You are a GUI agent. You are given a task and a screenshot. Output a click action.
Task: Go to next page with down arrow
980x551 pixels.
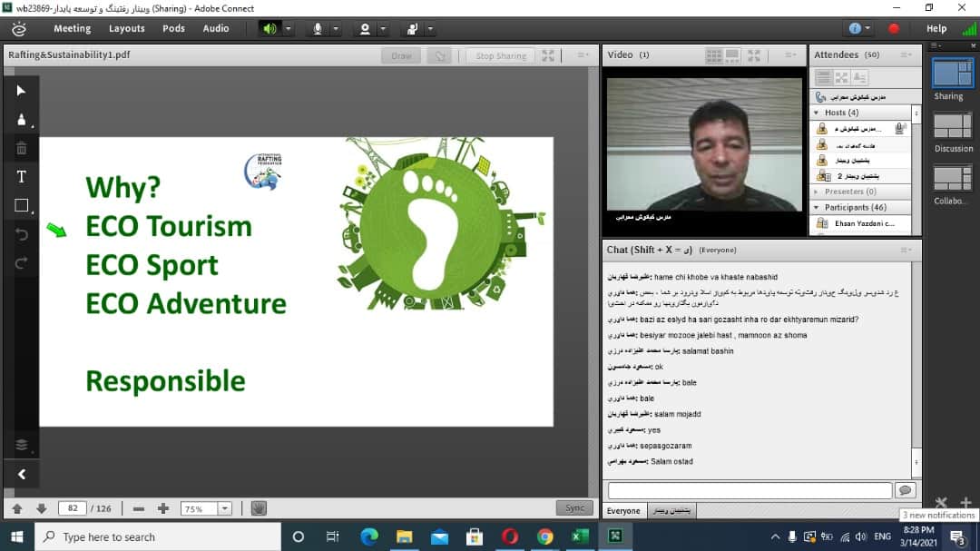[41, 508]
